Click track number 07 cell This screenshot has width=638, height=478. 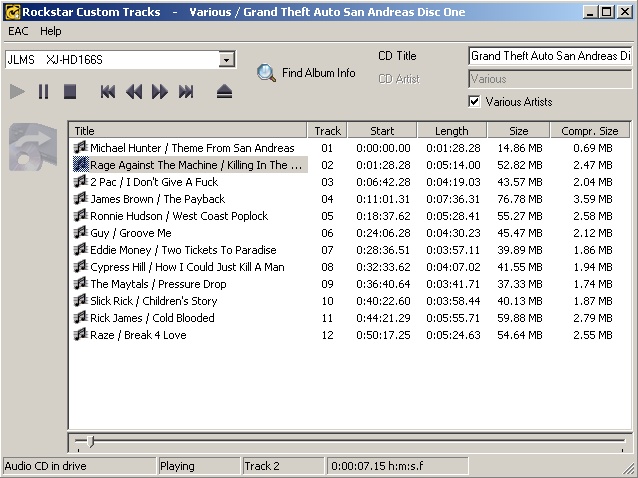(x=327, y=250)
